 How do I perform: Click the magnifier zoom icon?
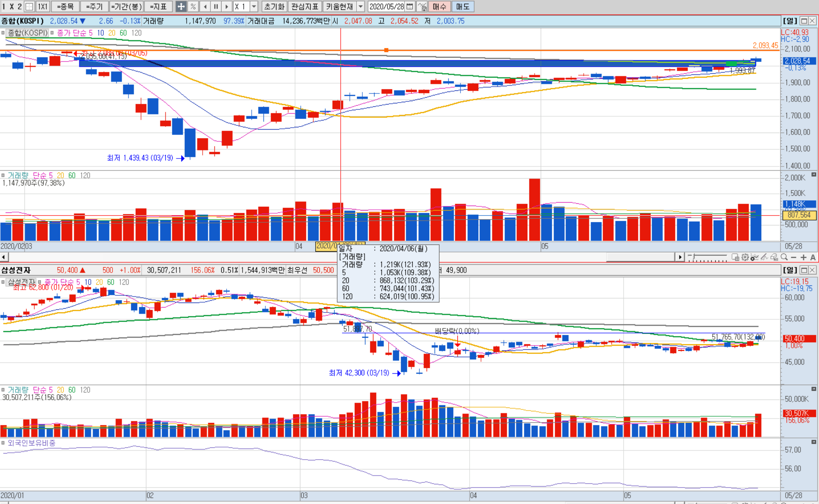[784, 257]
